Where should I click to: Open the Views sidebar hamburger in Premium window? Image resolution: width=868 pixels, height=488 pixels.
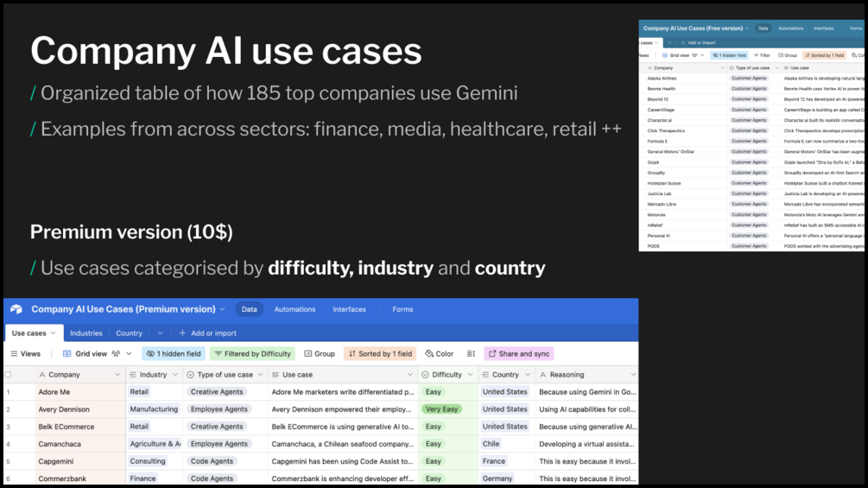[x=14, y=353]
